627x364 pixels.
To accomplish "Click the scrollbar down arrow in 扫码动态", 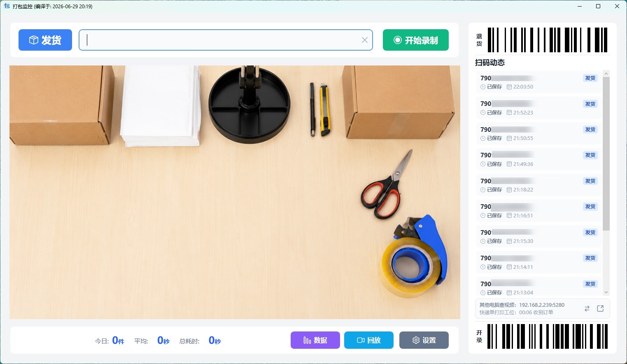I will tap(606, 292).
